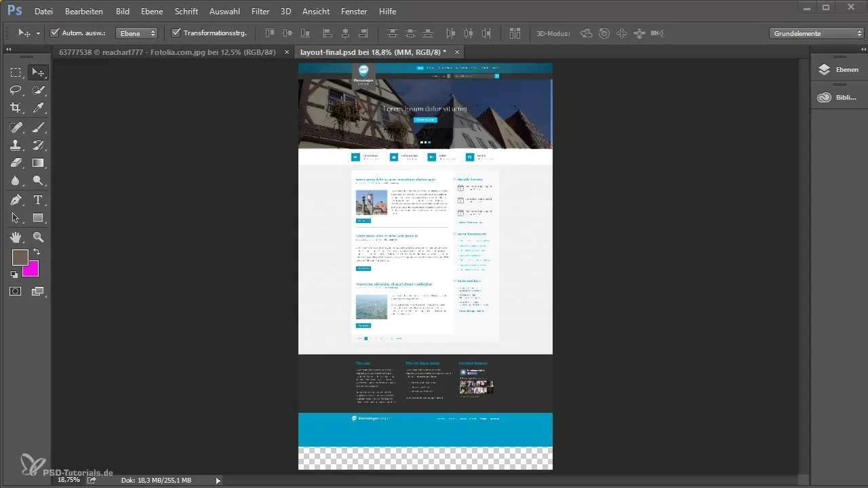Select the Rectangle shape tool
This screenshot has width=868, height=488.
point(39,218)
